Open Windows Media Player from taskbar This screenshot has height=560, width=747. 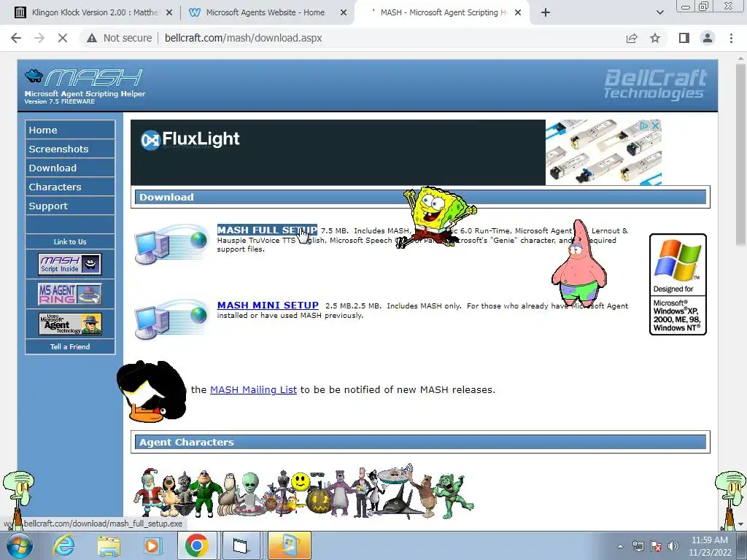click(x=152, y=545)
